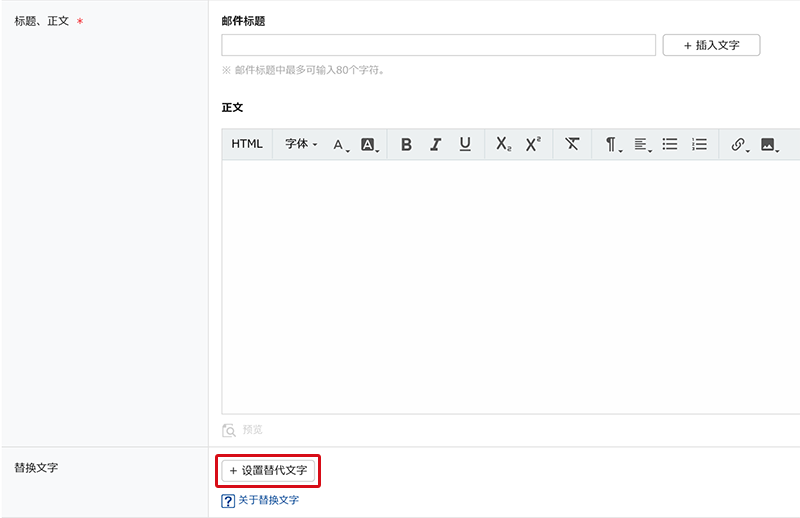Image resolution: width=800 pixels, height=518 pixels.
Task: Open the insert link dropdown
Action: click(x=740, y=145)
